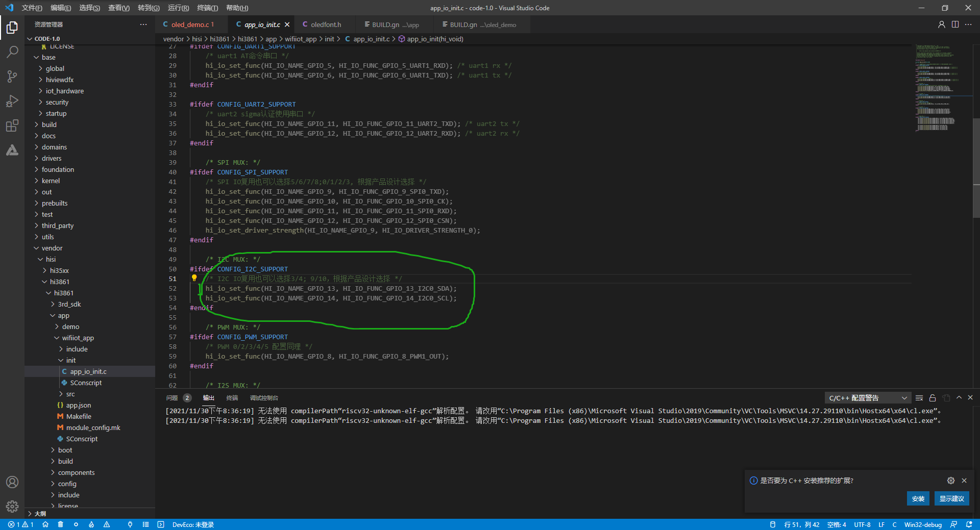Click DevEco: 未登录 login status
The image size is (980, 530).
coord(193,524)
